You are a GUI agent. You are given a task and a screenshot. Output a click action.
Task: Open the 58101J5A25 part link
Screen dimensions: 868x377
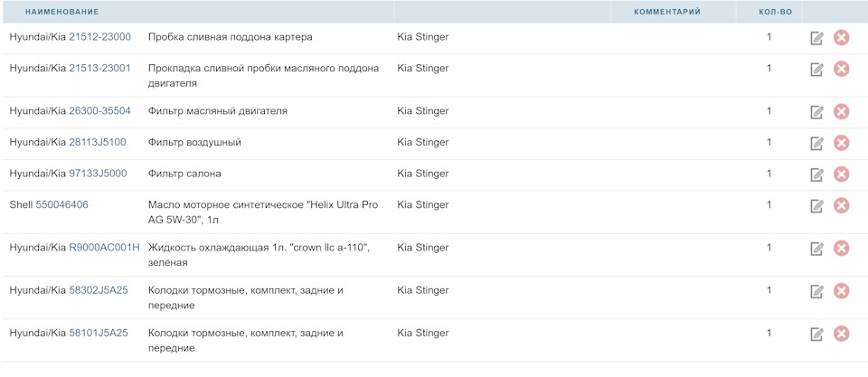coord(99,333)
